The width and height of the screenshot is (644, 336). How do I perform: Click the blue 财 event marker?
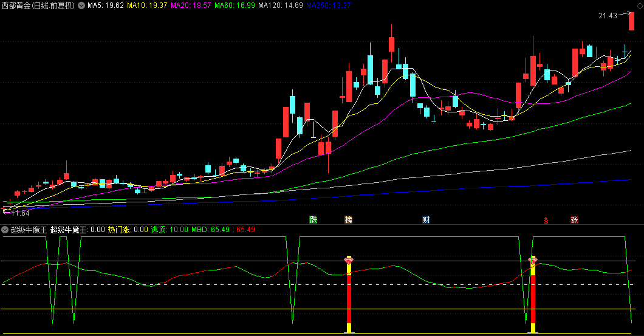pos(426,220)
